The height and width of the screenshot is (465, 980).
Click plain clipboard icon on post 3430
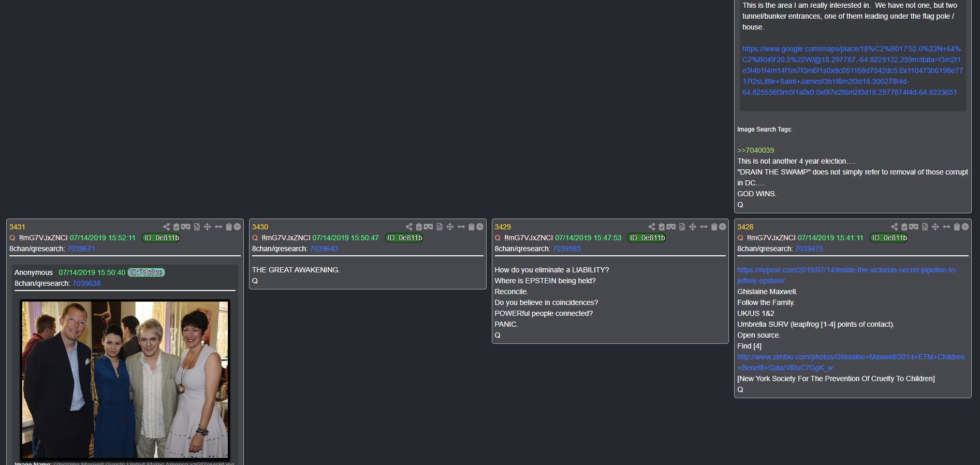tap(472, 227)
